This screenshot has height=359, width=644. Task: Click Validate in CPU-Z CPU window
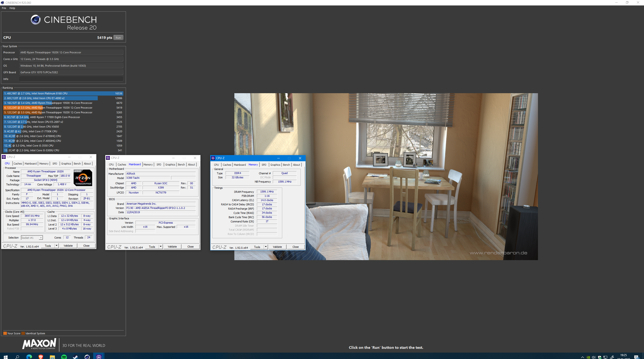[68, 246]
